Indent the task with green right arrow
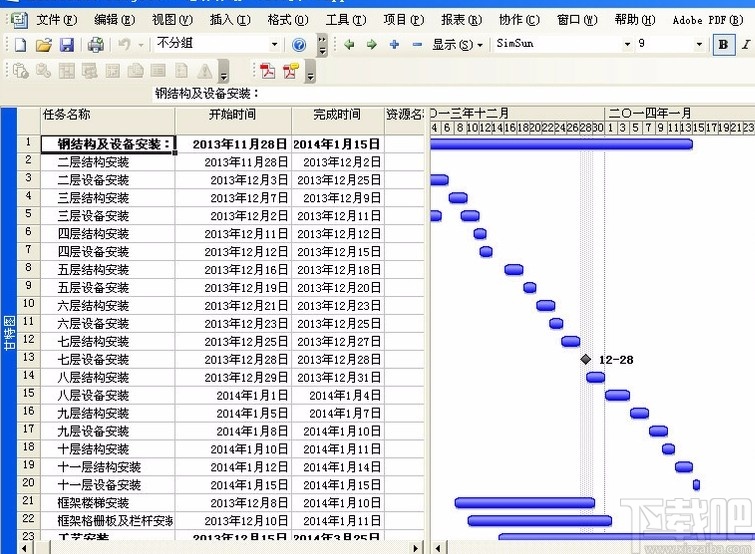Viewport: 755px width, 554px height. tap(371, 45)
